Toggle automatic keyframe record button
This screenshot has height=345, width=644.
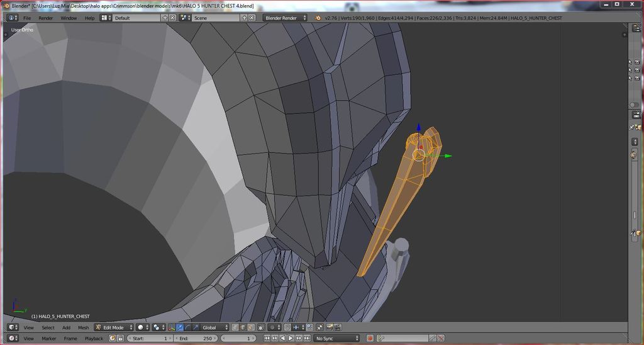point(370,338)
